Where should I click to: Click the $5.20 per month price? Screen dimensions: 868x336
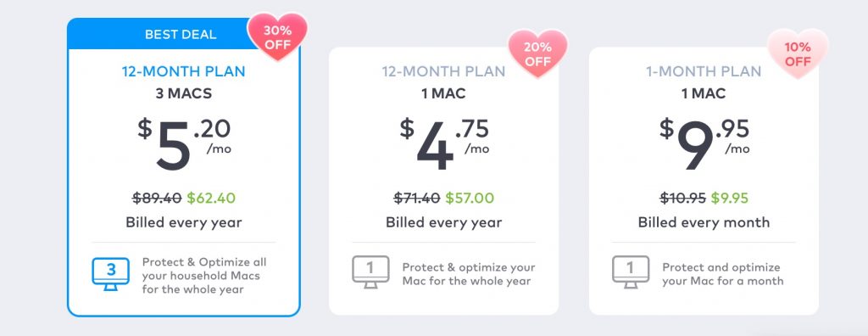tap(184, 143)
